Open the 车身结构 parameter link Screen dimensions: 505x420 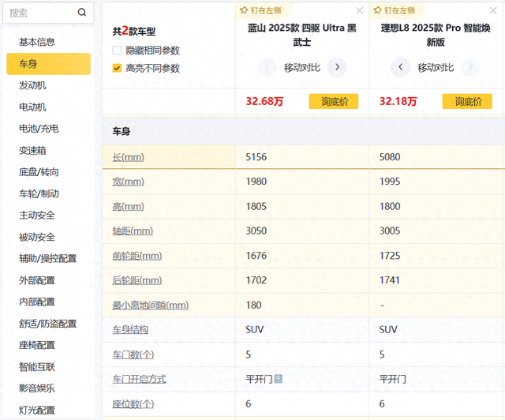130,330
